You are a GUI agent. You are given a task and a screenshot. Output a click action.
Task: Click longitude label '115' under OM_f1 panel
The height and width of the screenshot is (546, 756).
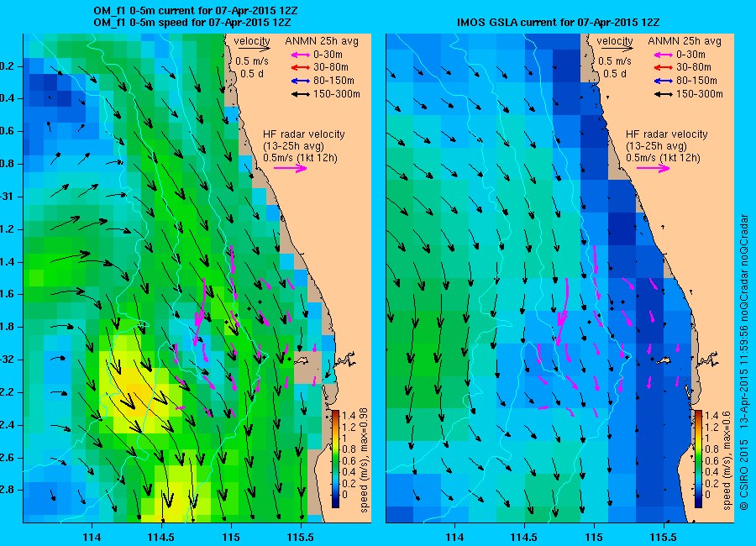pyautogui.click(x=231, y=537)
